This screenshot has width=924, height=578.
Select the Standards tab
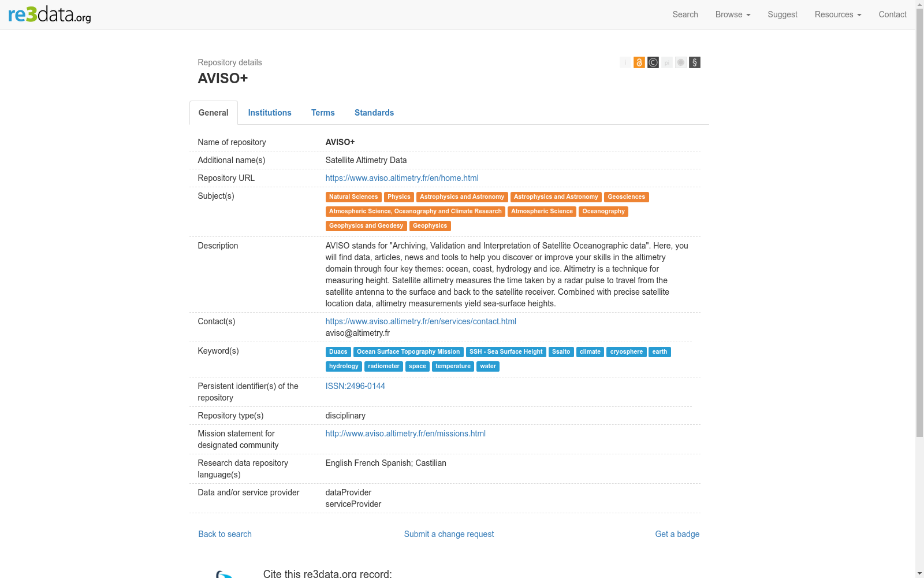pyautogui.click(x=374, y=113)
